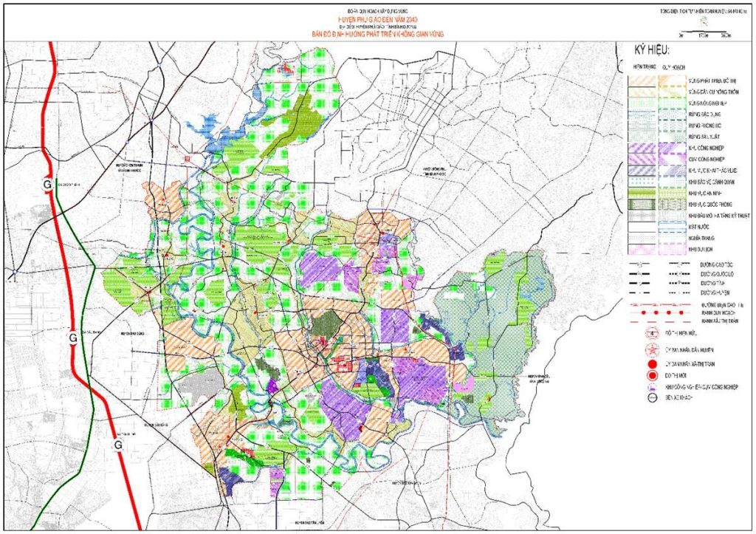The height and width of the screenshot is (534, 756).
Task: Click the 'RỪNG ĐẶC DỤNG' legend label
Action: coord(704,114)
